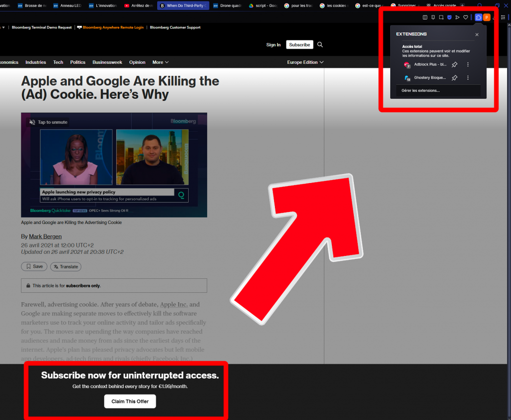Pin the Ghostery extension

point(455,77)
